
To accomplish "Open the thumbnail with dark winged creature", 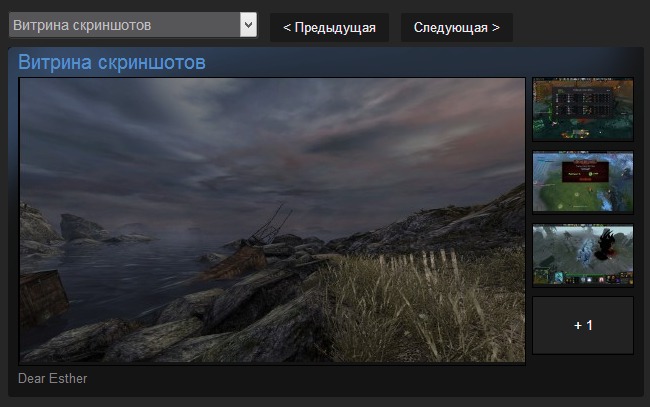I will (583, 255).
